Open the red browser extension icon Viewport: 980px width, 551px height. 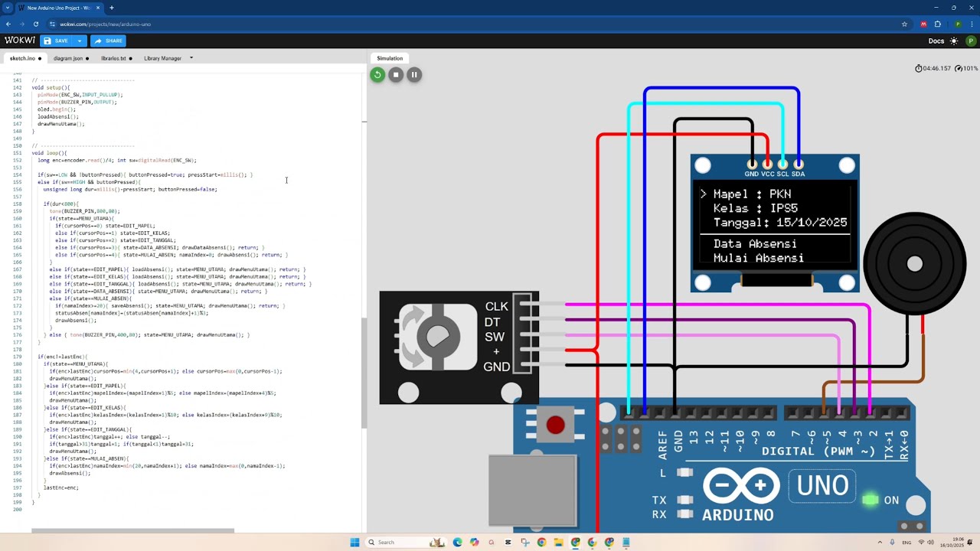point(923,24)
